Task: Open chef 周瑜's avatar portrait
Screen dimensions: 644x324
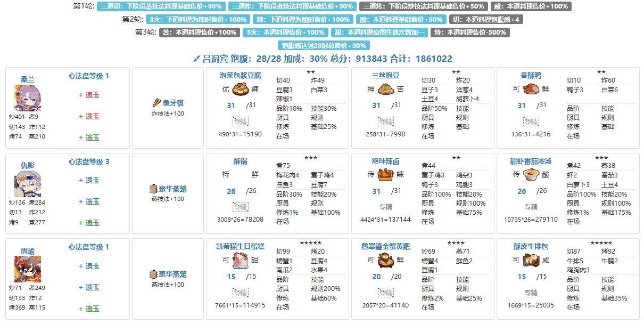Action: click(x=24, y=270)
